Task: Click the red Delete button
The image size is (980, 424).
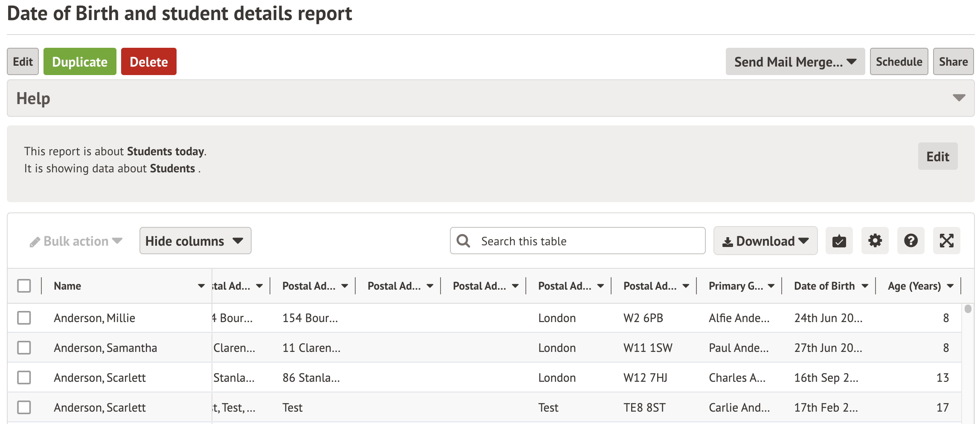Action: click(148, 62)
